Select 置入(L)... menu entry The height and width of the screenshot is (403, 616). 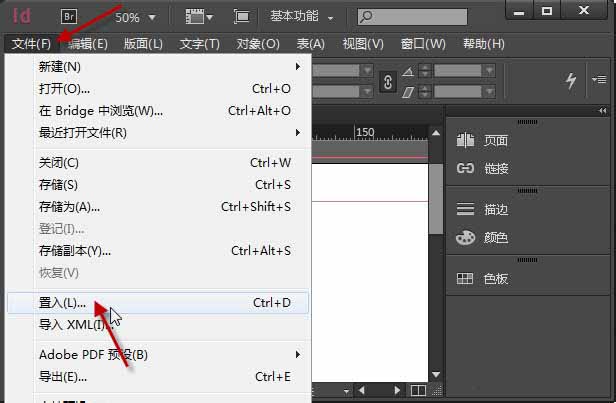[x=158, y=303]
